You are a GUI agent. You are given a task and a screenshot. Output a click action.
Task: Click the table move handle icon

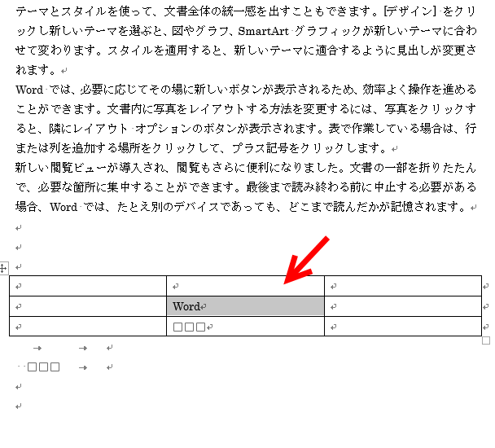coord(3,268)
